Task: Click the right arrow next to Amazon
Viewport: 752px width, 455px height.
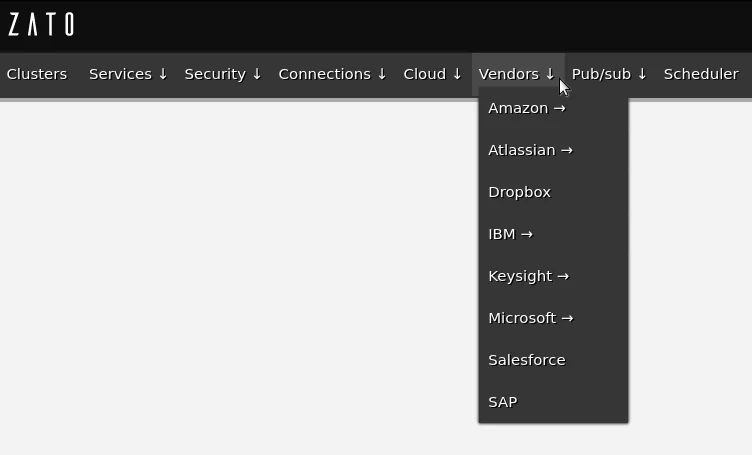Action: (559, 108)
